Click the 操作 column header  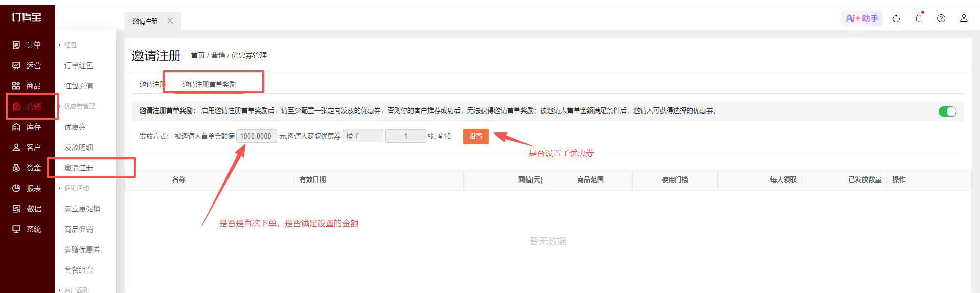(x=899, y=179)
